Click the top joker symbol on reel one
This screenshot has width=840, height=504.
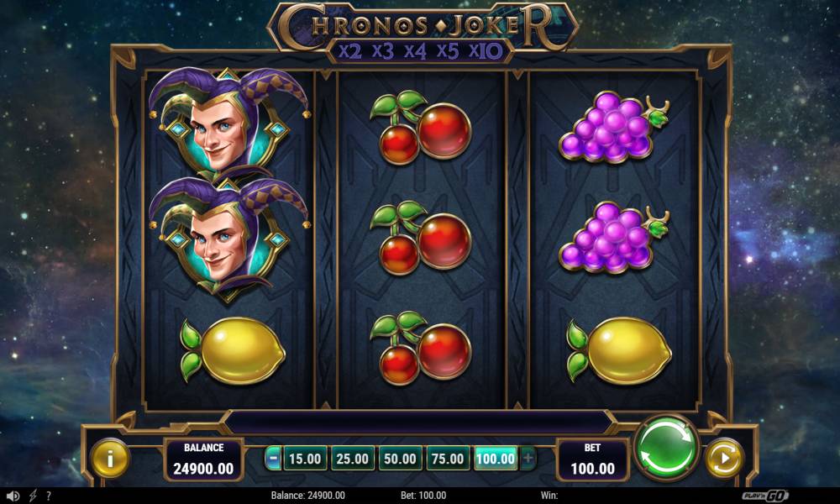[228, 123]
